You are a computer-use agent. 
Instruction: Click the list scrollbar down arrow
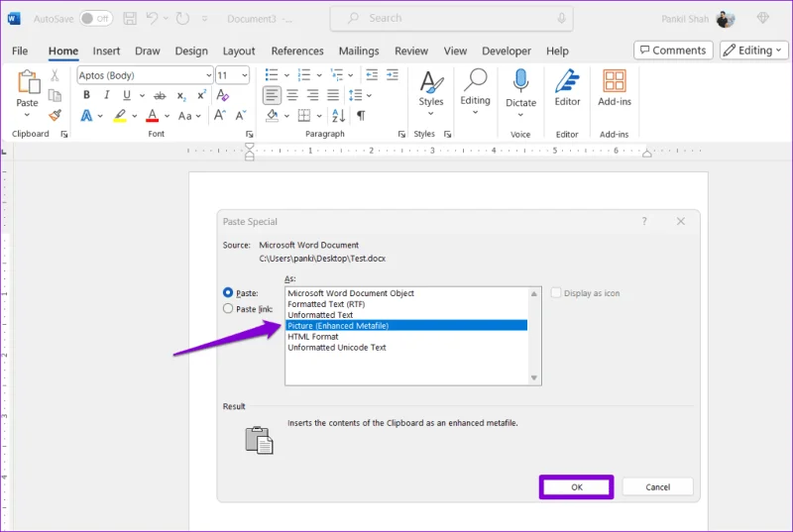point(534,377)
